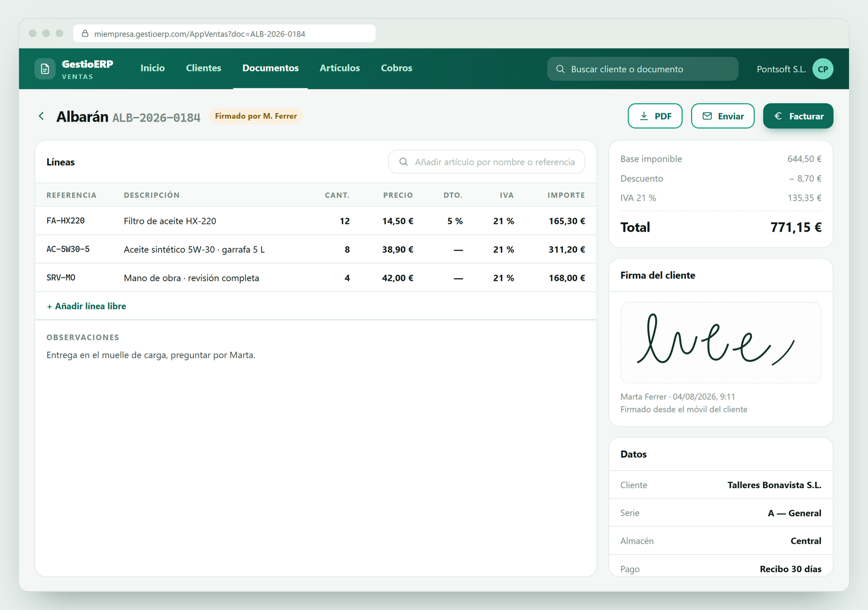This screenshot has height=610, width=868.
Task: Click the 'Firmado por M. Ferrer' badge
Action: click(256, 116)
